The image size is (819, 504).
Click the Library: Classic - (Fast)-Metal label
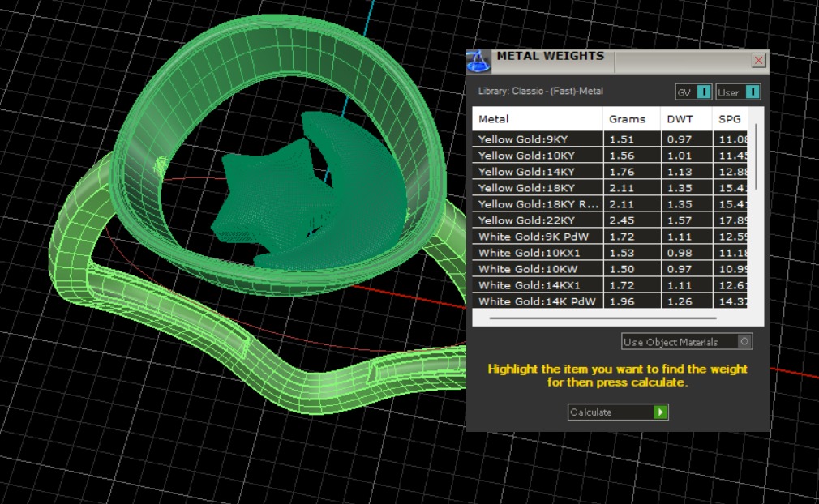(x=541, y=91)
